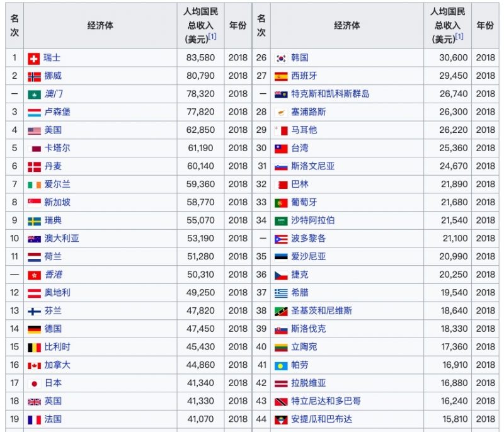Click the Australia flag icon

pos(34,239)
